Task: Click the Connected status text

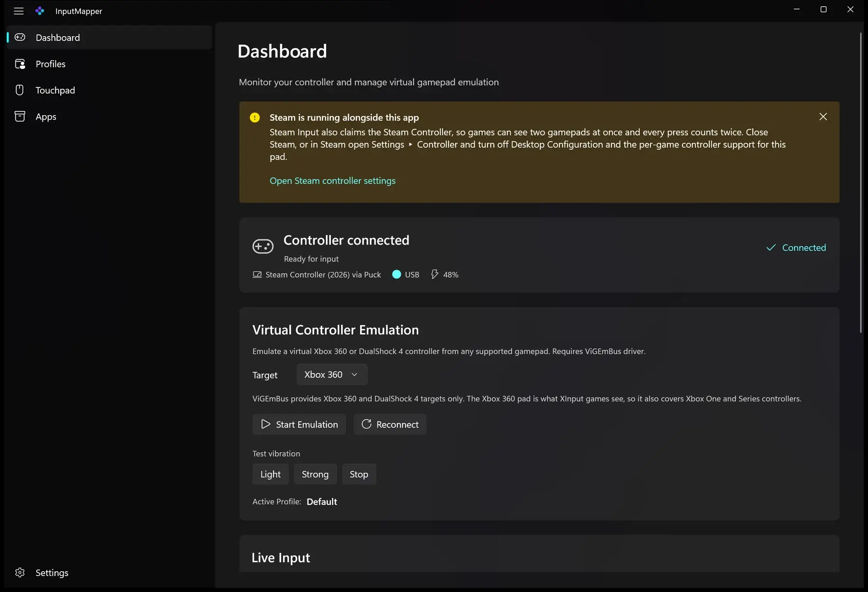Action: pos(804,248)
